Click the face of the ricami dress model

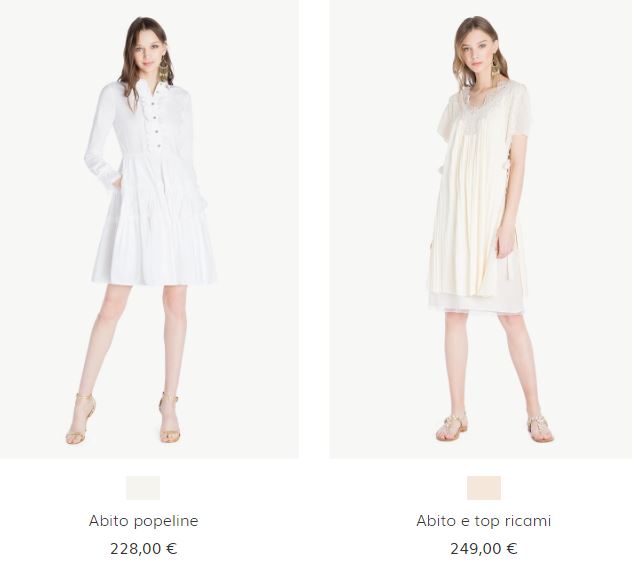(x=478, y=52)
